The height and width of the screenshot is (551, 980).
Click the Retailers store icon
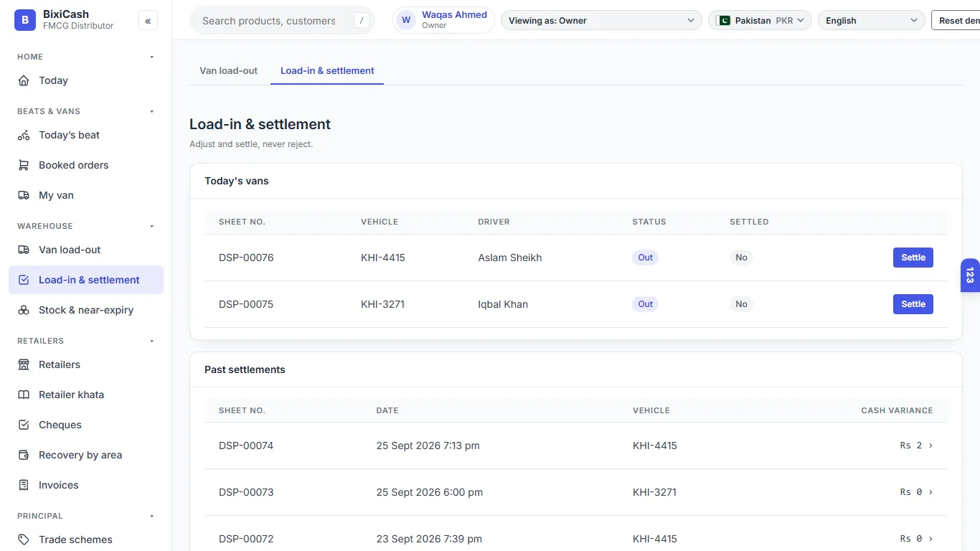[x=24, y=364]
